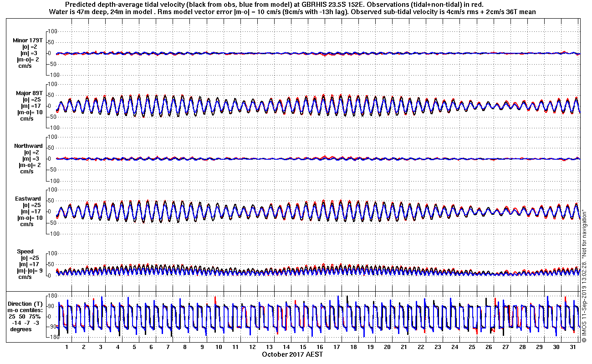Click day 10 on the date axis
Image resolution: width=592 pixels, height=364 pixels.
[219, 347]
